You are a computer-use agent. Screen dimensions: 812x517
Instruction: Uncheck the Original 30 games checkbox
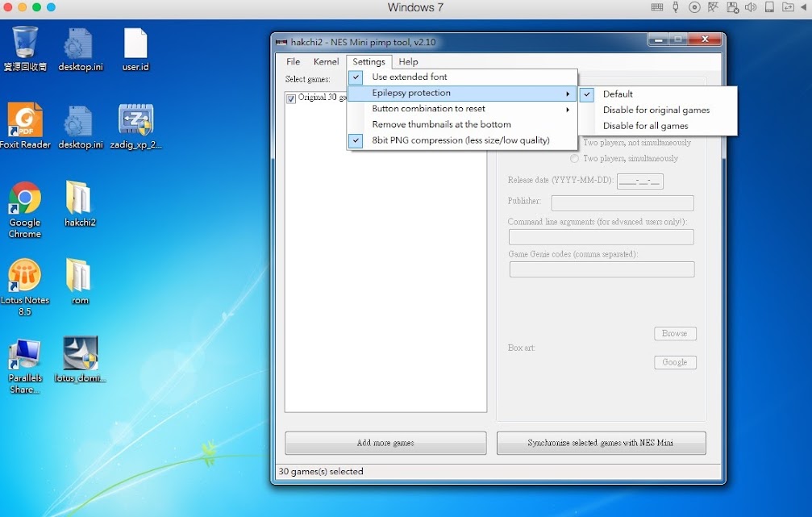pos(291,98)
